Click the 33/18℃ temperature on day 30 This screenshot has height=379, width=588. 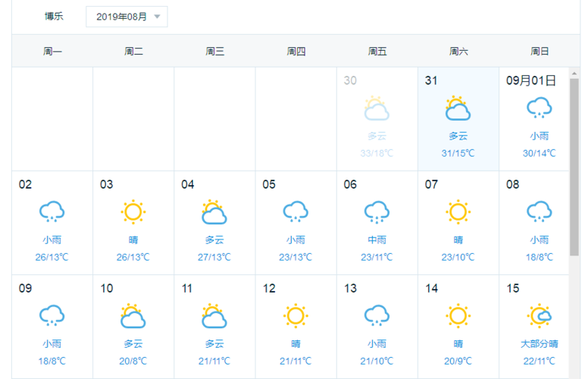tap(377, 153)
